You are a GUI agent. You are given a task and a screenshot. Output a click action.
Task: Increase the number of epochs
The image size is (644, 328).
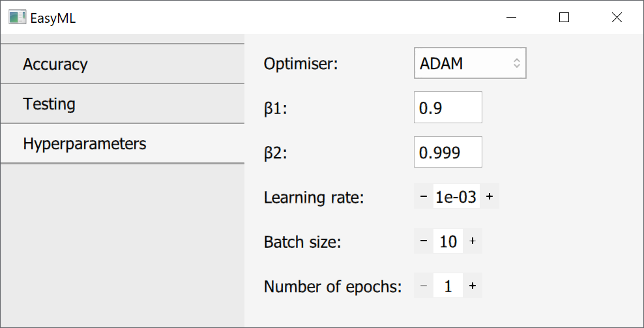[x=473, y=286]
